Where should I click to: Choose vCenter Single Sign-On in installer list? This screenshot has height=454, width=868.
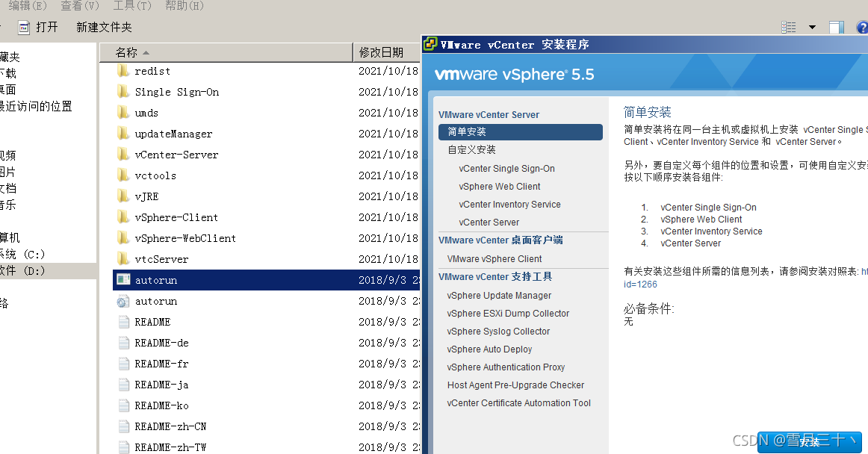point(506,168)
